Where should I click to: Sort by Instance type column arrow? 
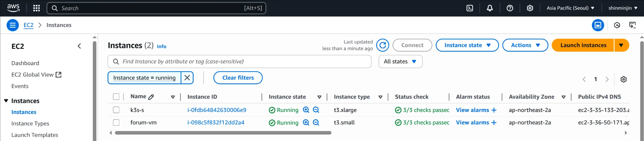tap(380, 97)
